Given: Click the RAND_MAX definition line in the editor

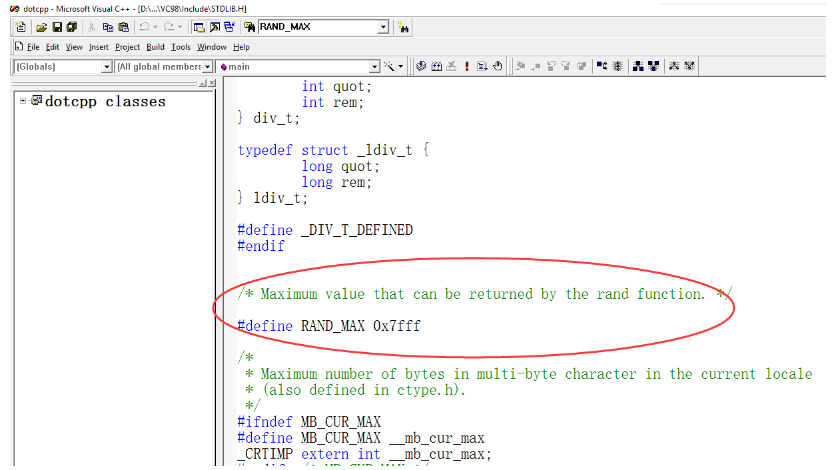Looking at the screenshot, I should pyautogui.click(x=328, y=326).
